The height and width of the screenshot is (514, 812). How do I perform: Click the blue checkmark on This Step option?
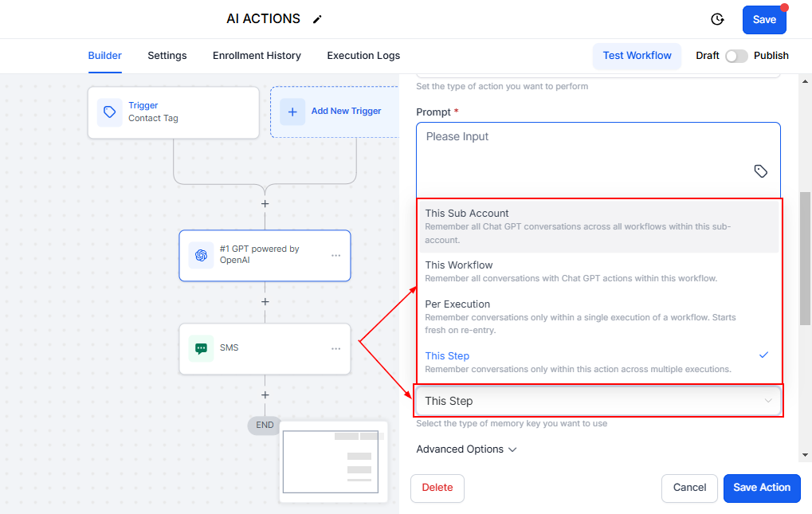764,355
